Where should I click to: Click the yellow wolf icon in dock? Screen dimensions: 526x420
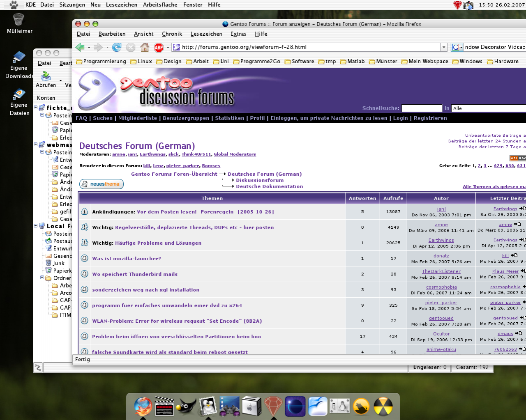point(362,407)
